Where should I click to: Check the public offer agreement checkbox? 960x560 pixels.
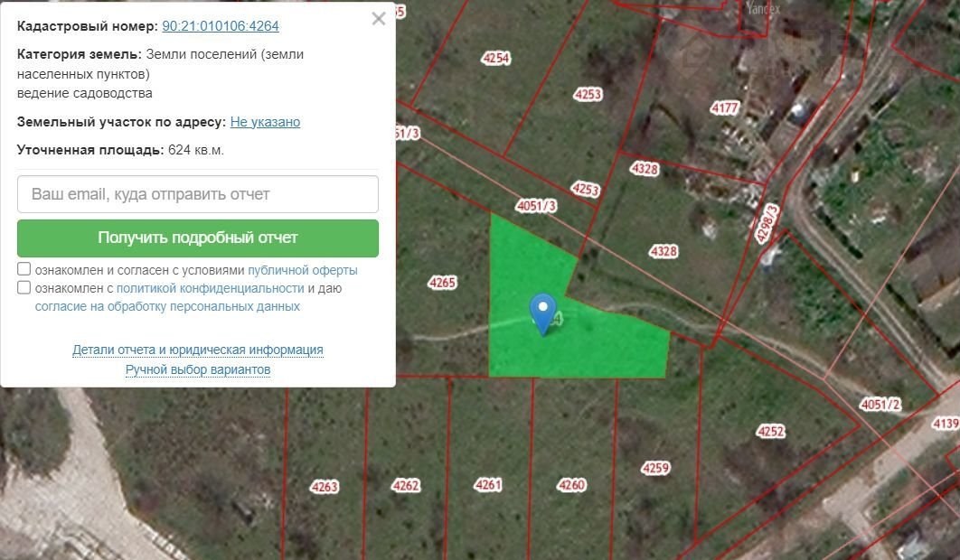click(x=24, y=268)
